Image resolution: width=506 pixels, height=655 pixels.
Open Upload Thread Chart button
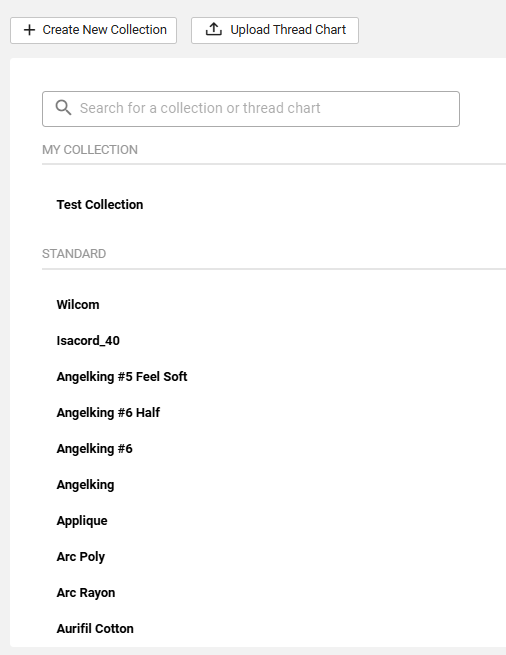click(x=275, y=30)
